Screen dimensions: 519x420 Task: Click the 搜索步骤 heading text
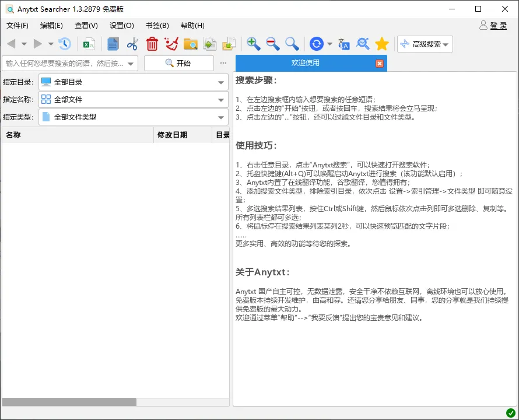tap(256, 80)
